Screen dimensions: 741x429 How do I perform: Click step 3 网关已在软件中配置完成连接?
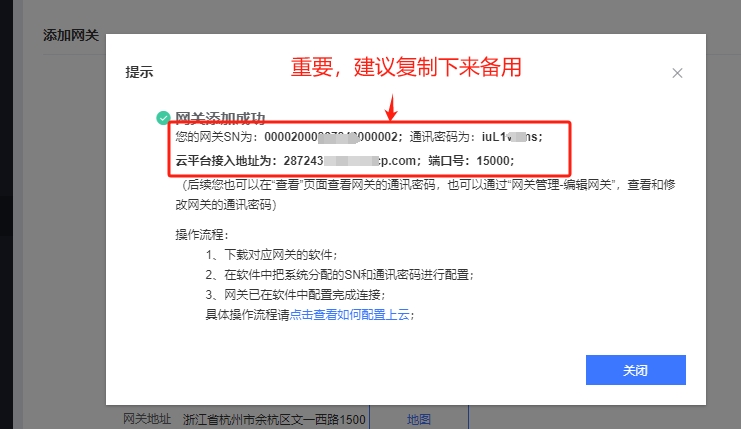296,295
